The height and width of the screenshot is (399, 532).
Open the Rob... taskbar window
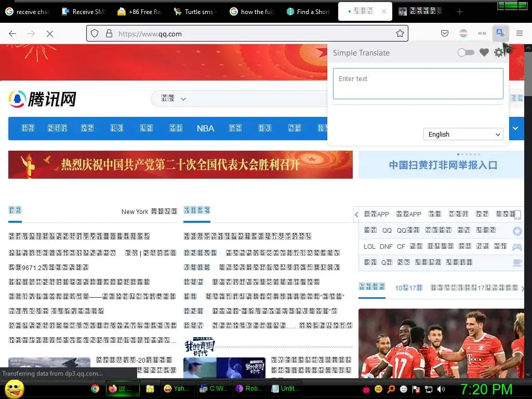tap(249, 389)
